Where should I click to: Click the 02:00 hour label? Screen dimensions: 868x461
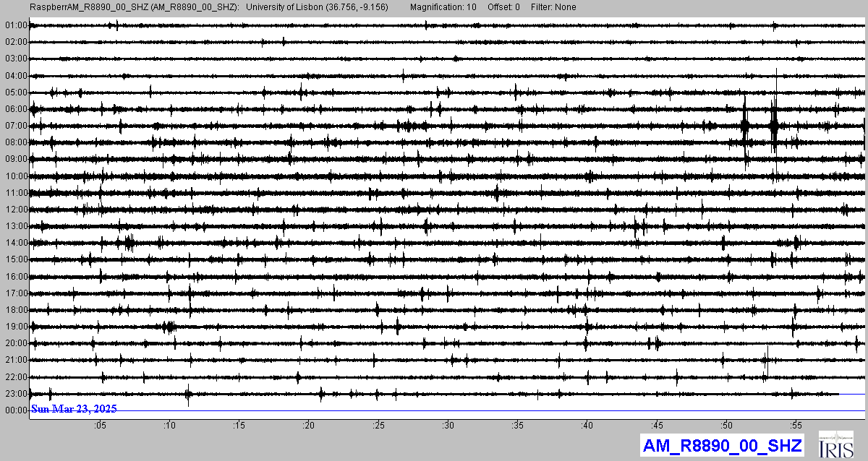[x=16, y=42]
